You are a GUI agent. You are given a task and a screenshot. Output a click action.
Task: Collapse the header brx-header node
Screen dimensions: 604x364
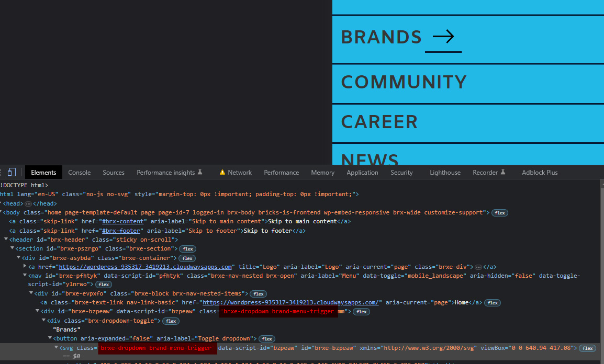tap(6, 240)
